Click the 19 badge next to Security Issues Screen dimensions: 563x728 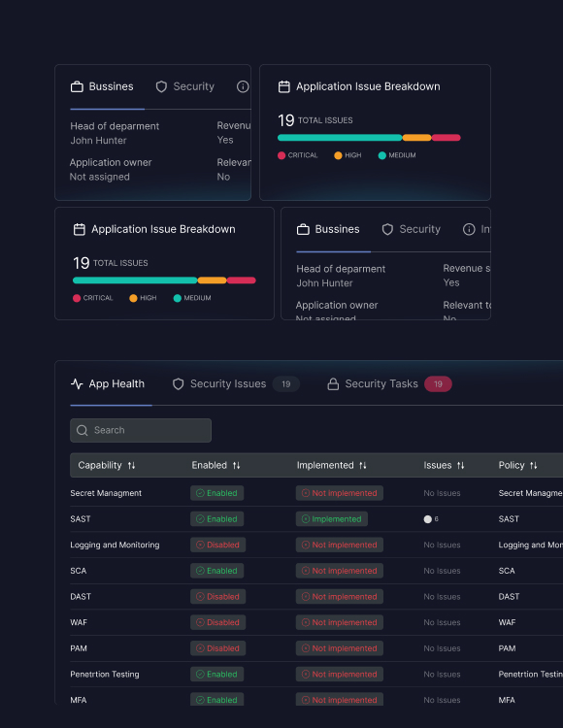(286, 384)
